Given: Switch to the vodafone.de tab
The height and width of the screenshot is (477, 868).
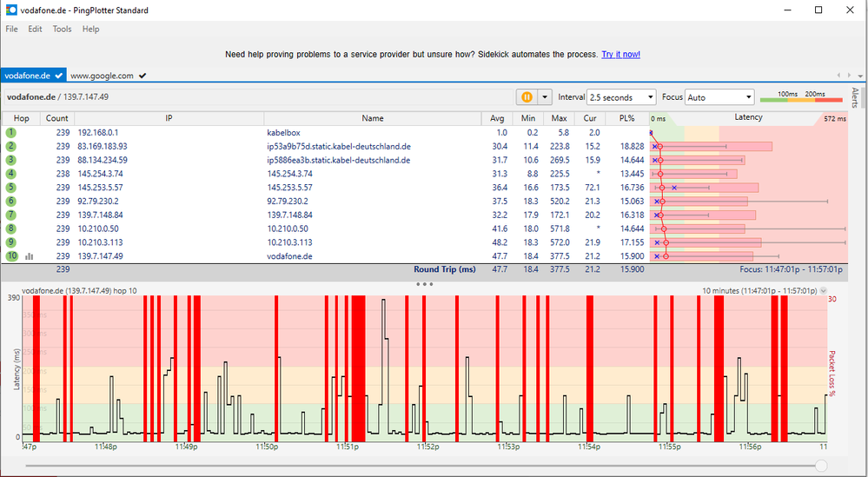Looking at the screenshot, I should pos(33,76).
